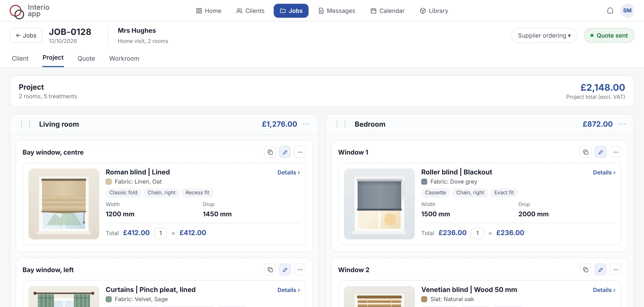The image size is (644, 307).
Task: Open the notifications bell
Action: click(x=610, y=11)
